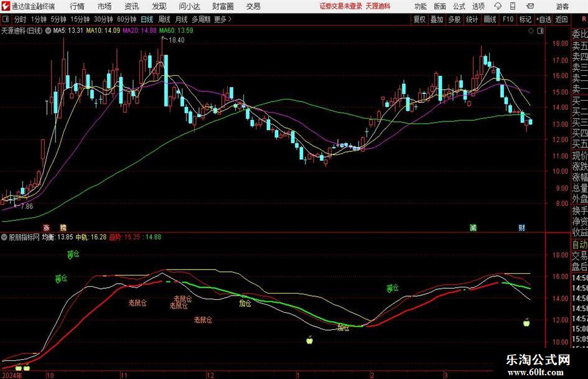Click the MA60: 13.59 label
Screen dimensions: 588x379
pos(176,30)
